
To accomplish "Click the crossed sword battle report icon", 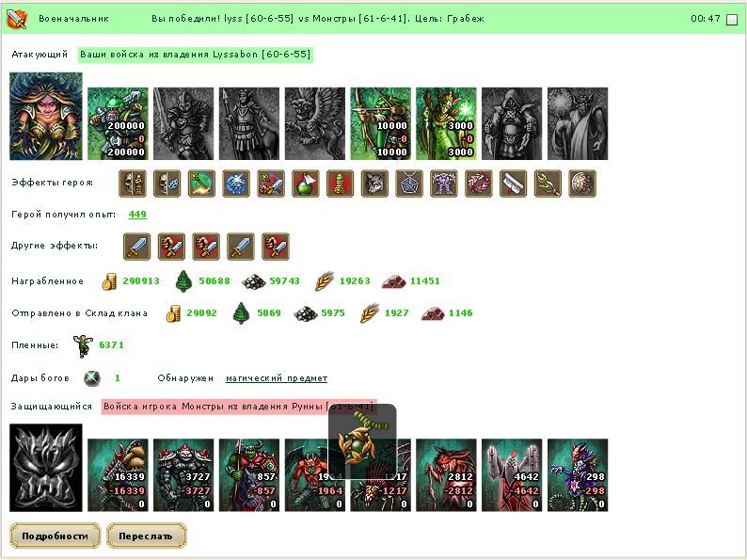I will pyautogui.click(x=17, y=19).
